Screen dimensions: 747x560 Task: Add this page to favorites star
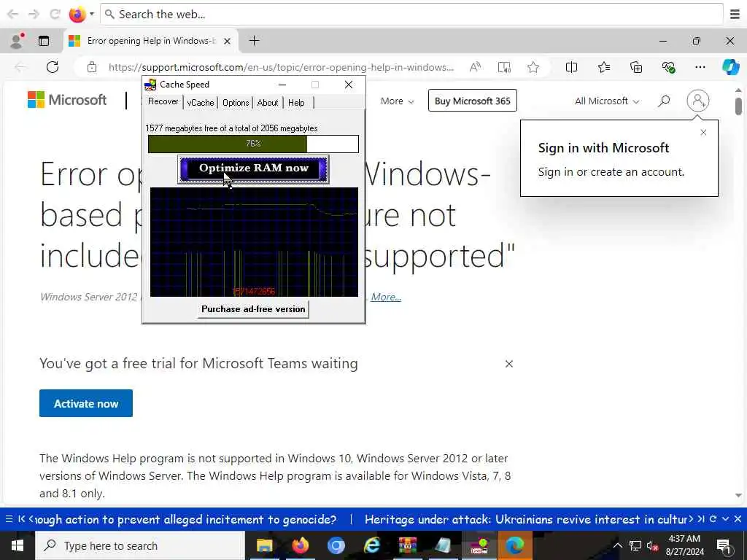pos(533,67)
